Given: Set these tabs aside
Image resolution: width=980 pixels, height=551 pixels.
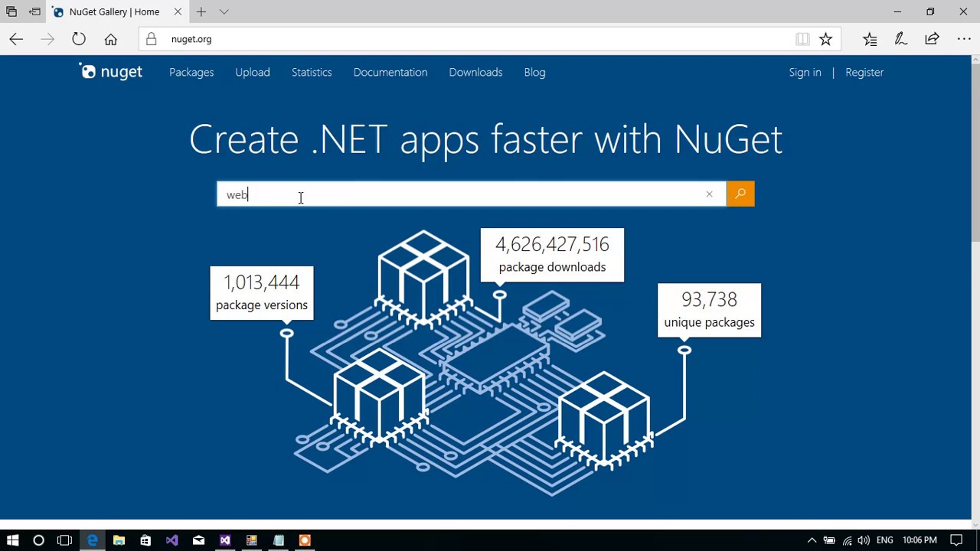Looking at the screenshot, I should (x=34, y=11).
